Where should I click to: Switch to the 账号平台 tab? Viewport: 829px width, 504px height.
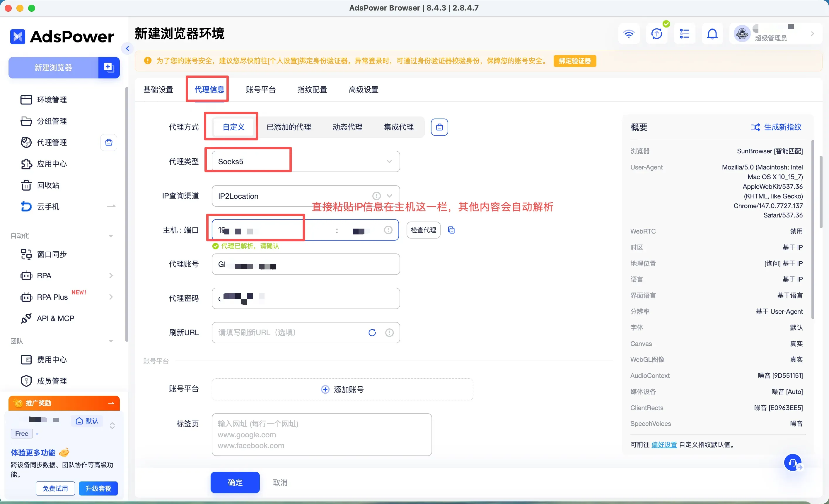(x=261, y=90)
